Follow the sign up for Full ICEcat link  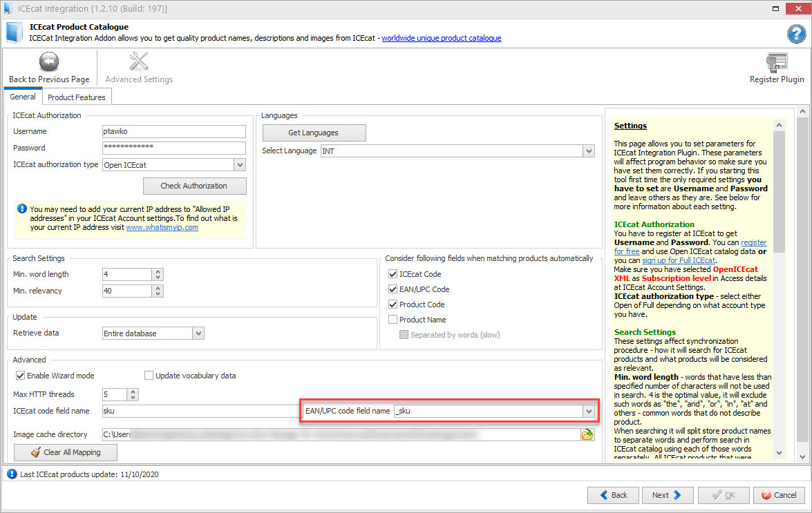[x=679, y=260]
